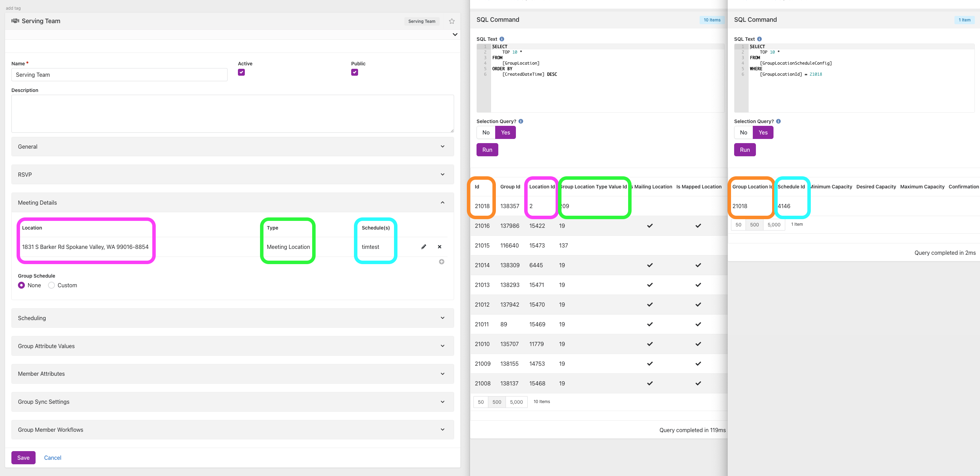Expand the Group Attribute Values section

232,346
